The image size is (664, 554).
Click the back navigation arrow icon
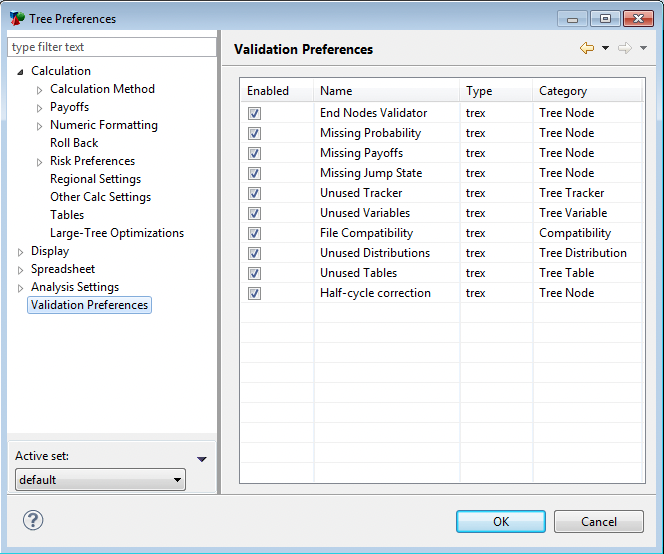coord(587,49)
